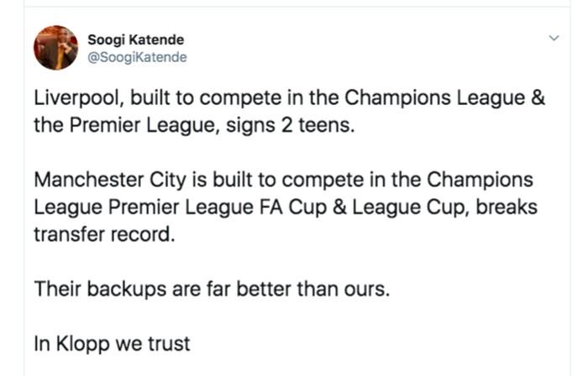This screenshot has width=588, height=376.
Task: Click the word "Liverpool" in the tweet
Action: point(76,98)
